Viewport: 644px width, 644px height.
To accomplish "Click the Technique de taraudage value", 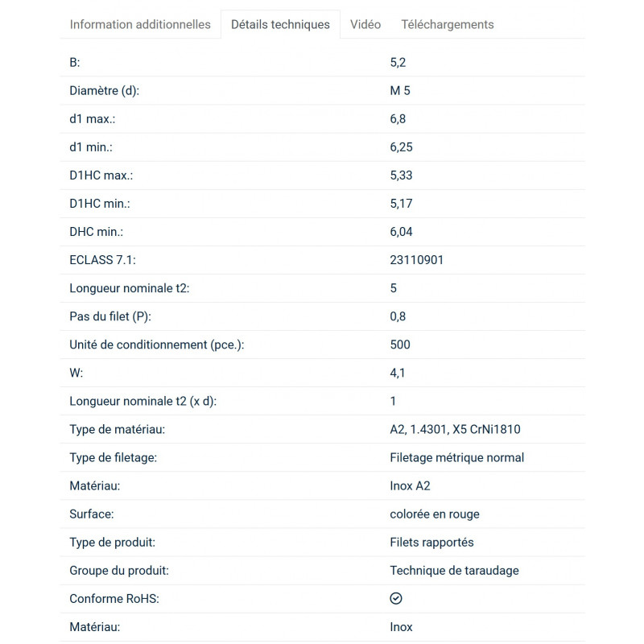I will pyautogui.click(x=454, y=571).
